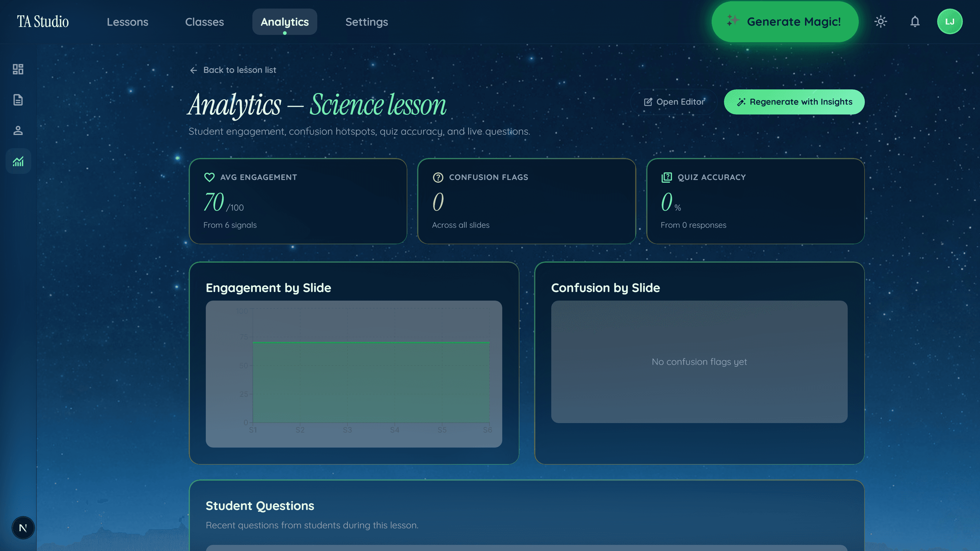The width and height of the screenshot is (980, 551).
Task: Open the dashboard grid sidebar icon
Action: coord(18,69)
